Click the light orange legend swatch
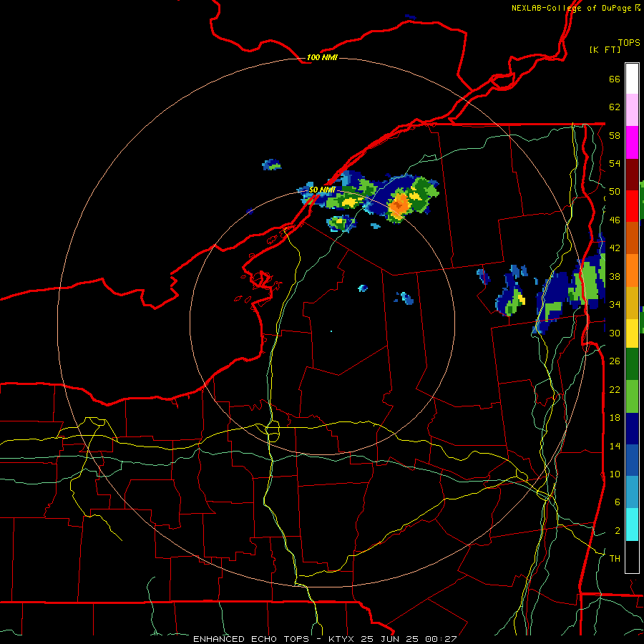The height and width of the screenshot is (644, 644). (x=632, y=270)
